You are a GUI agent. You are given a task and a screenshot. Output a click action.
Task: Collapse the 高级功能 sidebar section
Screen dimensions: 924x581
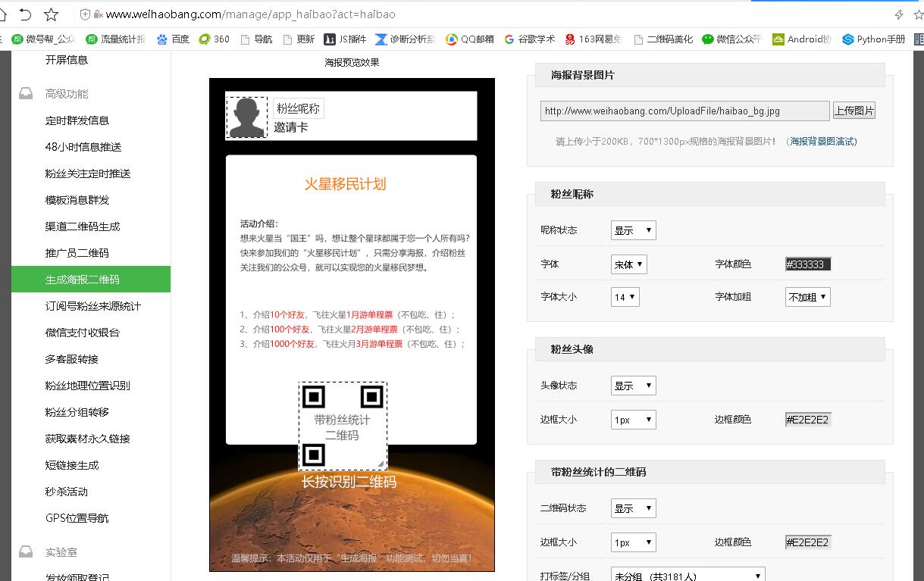coord(67,94)
